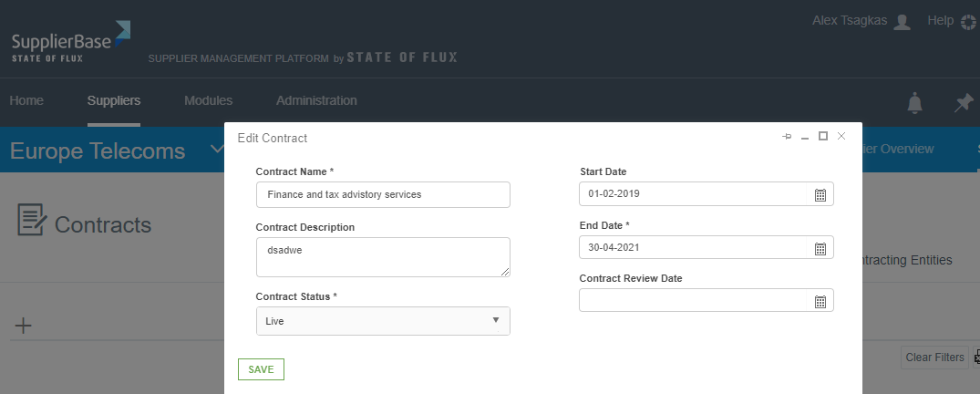Expand the Europe Telecoms supplier chevron
The image size is (980, 394).
pos(217,150)
